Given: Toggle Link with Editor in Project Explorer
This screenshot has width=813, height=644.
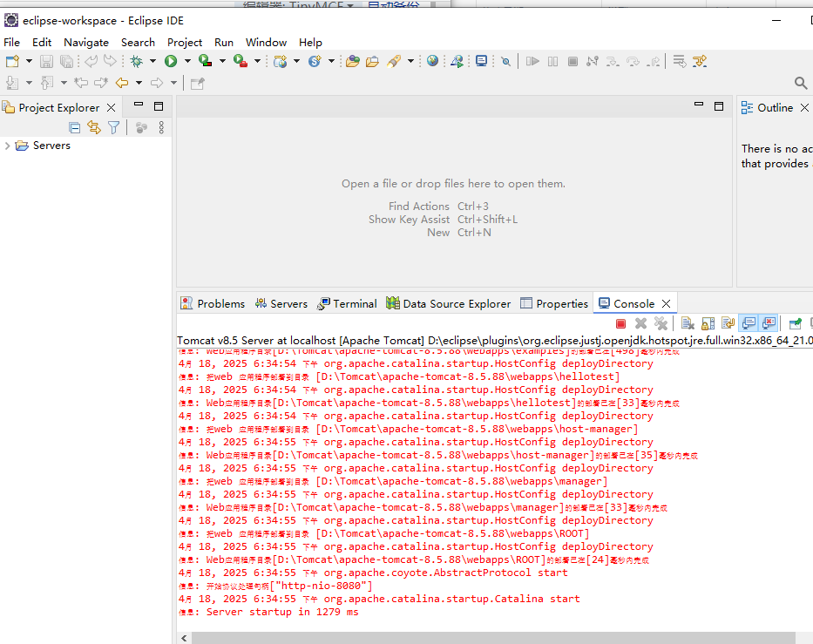Looking at the screenshot, I should [x=94, y=127].
